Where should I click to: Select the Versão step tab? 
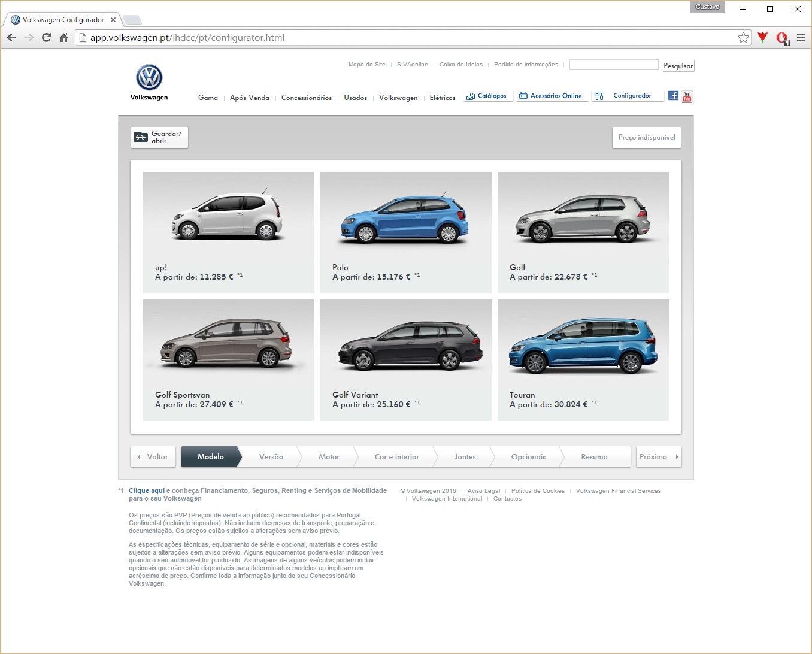pyautogui.click(x=271, y=457)
